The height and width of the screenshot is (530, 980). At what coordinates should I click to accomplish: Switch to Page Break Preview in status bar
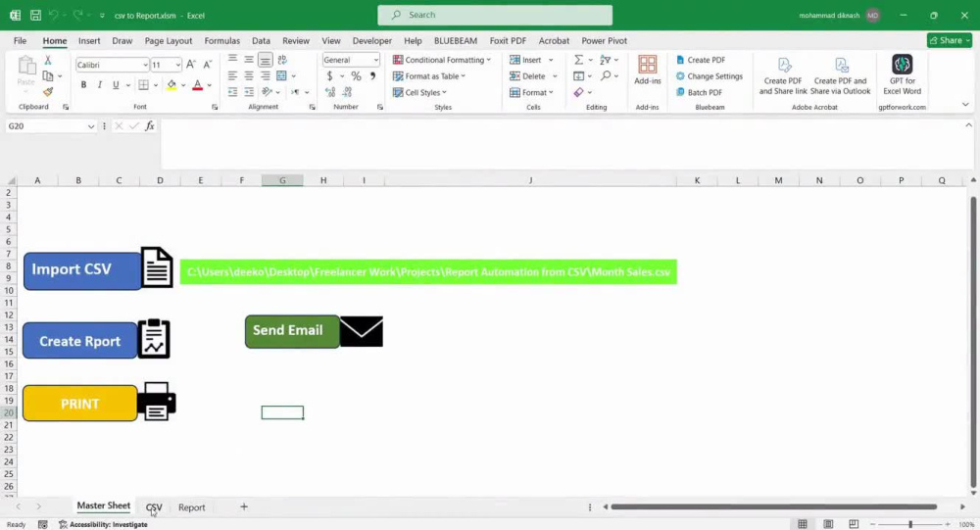[x=854, y=524]
